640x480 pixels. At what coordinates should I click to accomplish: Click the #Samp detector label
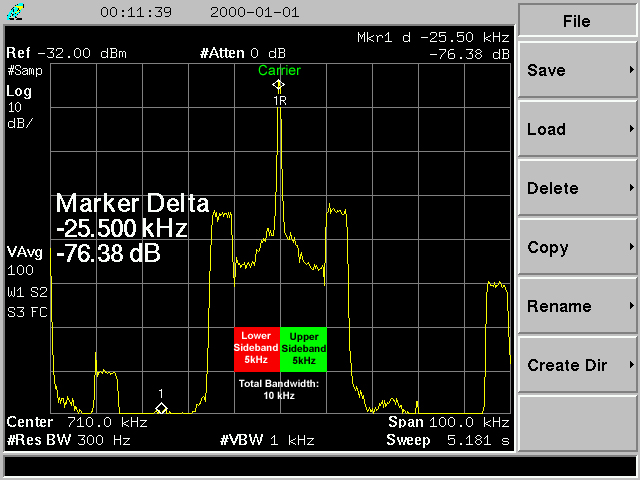(x=25, y=71)
